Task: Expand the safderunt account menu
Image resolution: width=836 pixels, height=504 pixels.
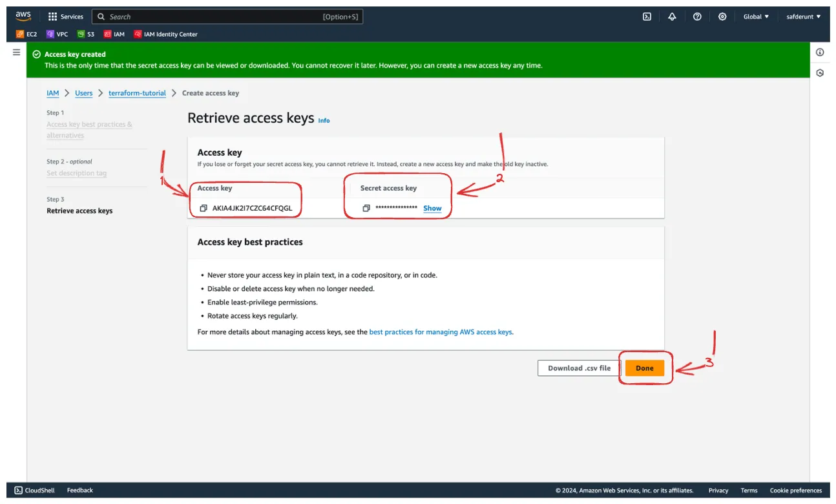Action: [x=804, y=17]
